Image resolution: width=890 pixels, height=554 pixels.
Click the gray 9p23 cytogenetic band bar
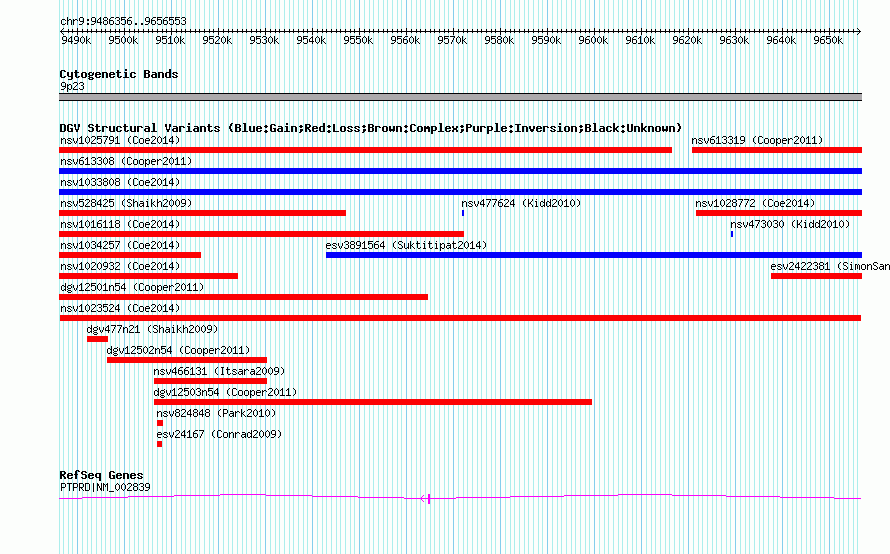coord(460,97)
